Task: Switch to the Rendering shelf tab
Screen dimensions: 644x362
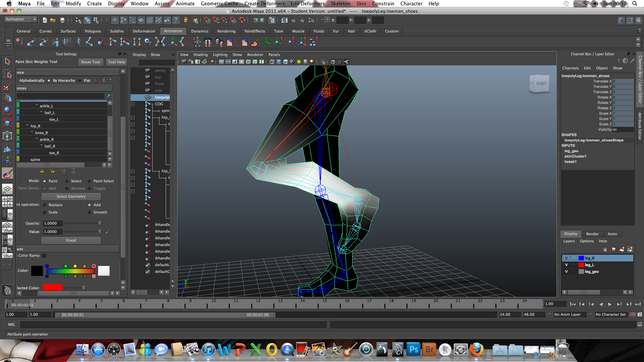Action: point(226,31)
